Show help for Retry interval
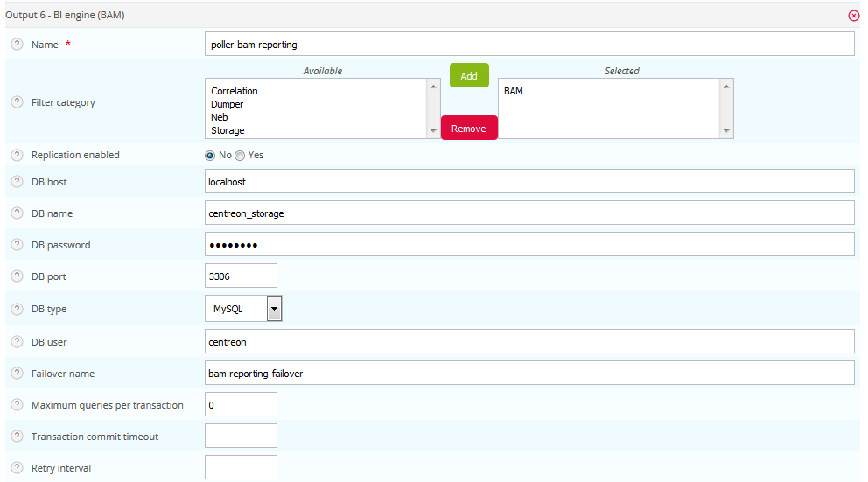Image resolution: width=868 pixels, height=482 pixels. coord(17,468)
